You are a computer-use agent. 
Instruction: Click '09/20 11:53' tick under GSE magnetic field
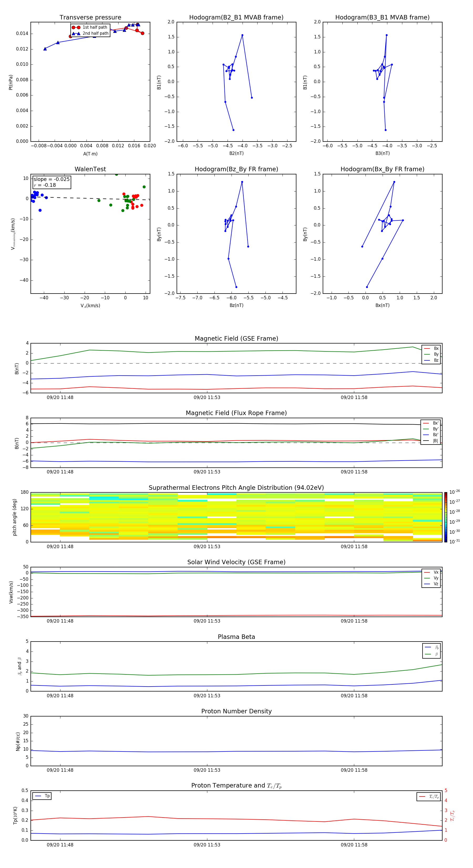207,398
